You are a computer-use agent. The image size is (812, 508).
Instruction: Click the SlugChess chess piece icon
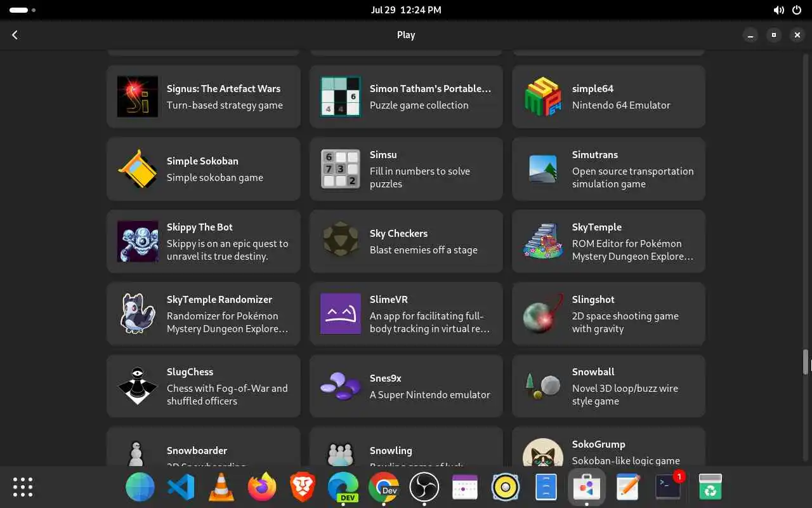(138, 386)
